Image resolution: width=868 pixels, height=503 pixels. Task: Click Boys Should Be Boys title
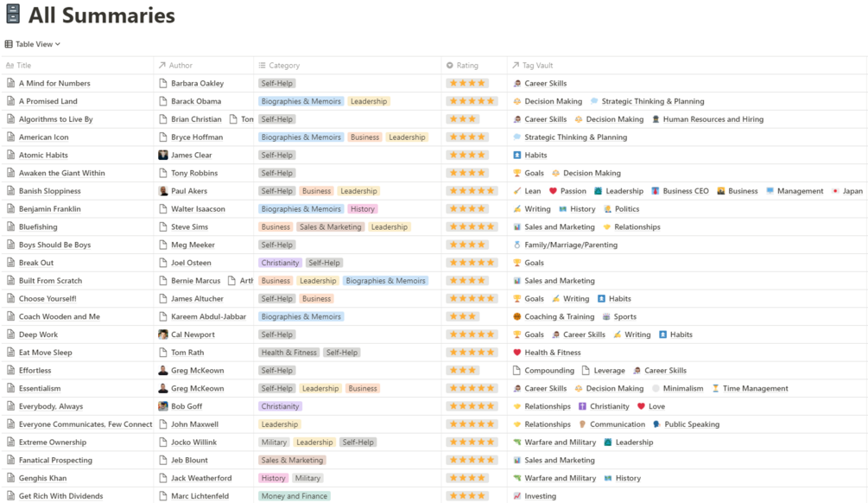click(x=54, y=245)
